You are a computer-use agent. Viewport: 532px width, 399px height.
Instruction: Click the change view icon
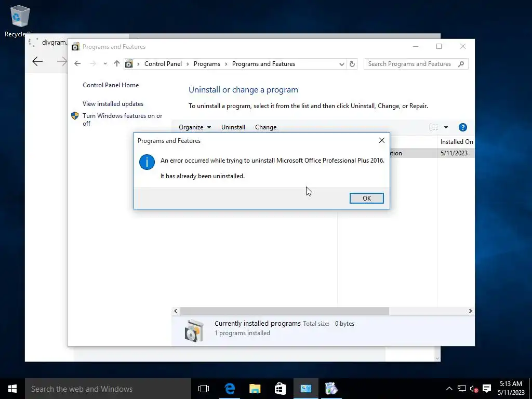[434, 127]
